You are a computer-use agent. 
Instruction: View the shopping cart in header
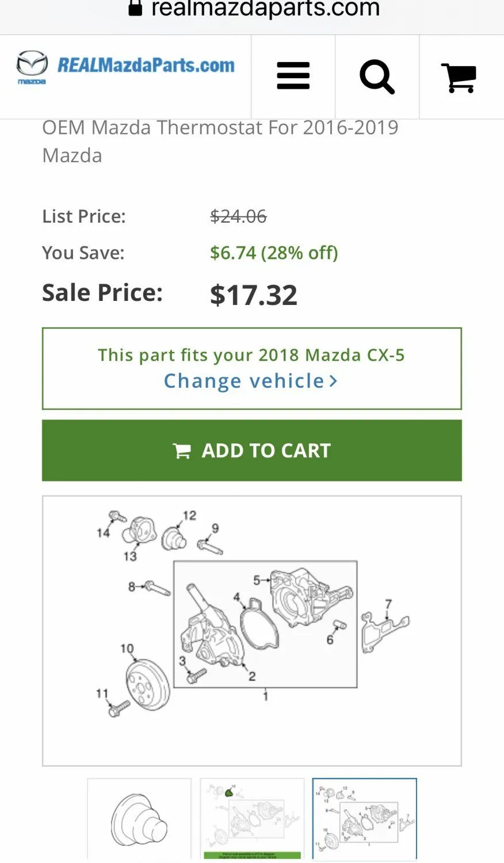click(459, 77)
